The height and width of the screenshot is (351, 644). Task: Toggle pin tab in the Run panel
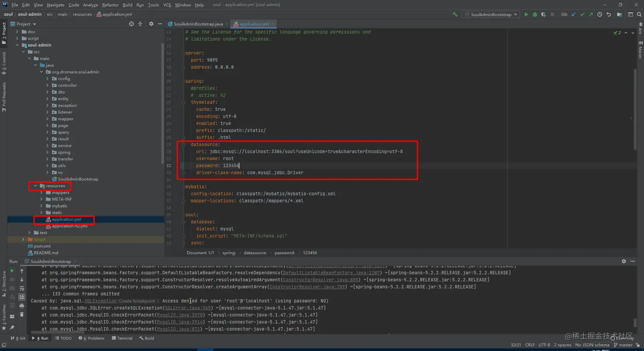(x=12, y=328)
